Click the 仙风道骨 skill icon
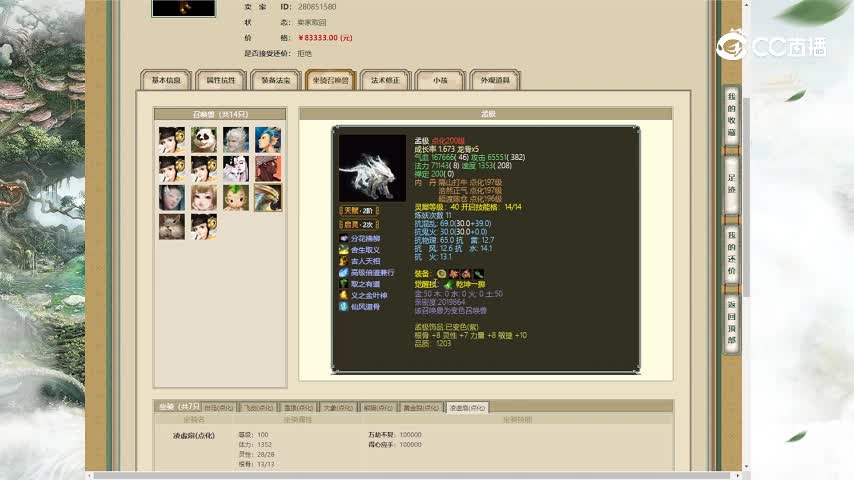 (x=344, y=307)
